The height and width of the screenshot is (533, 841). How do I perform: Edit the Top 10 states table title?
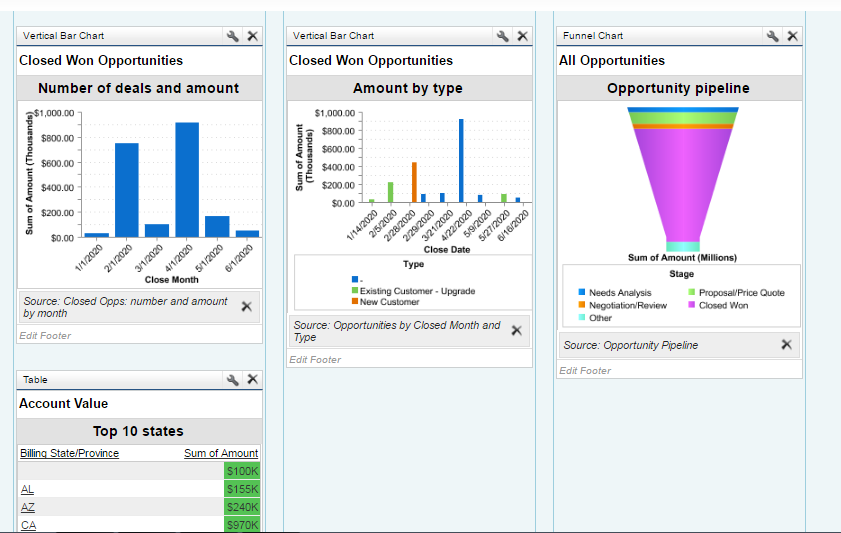(x=138, y=432)
